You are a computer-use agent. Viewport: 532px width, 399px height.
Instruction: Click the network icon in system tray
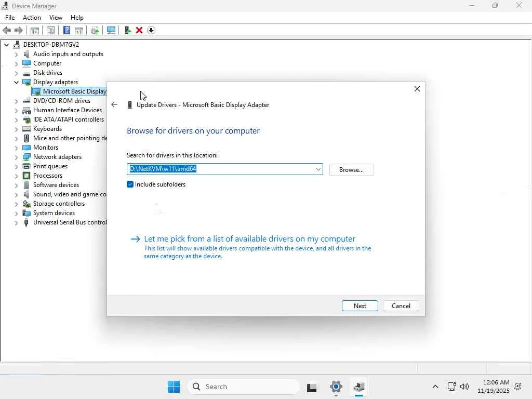451,387
